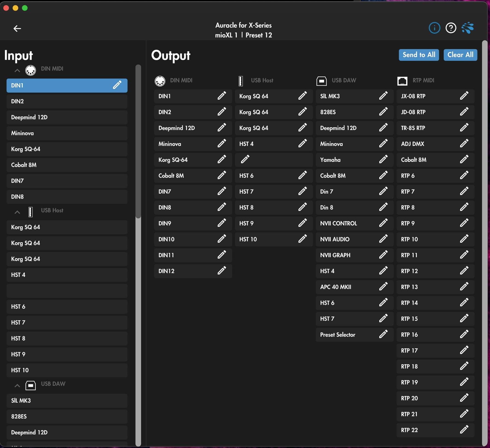Viewport: 490px width, 448px height.
Task: Click the Auracle logo icon
Action: click(468, 28)
